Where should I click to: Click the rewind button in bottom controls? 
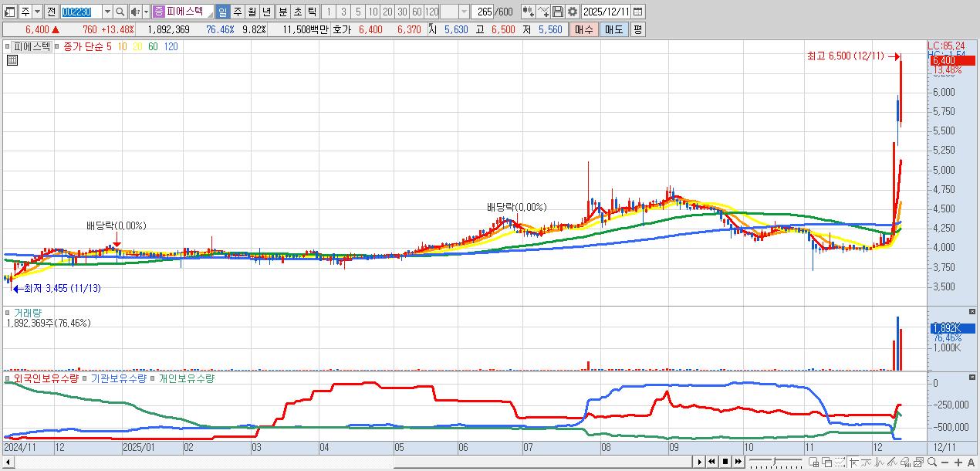coord(711,462)
